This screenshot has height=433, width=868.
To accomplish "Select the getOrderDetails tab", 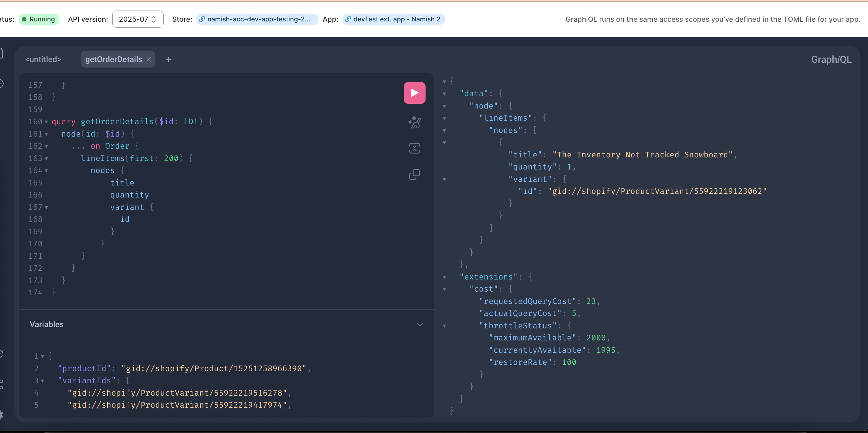I will [113, 60].
